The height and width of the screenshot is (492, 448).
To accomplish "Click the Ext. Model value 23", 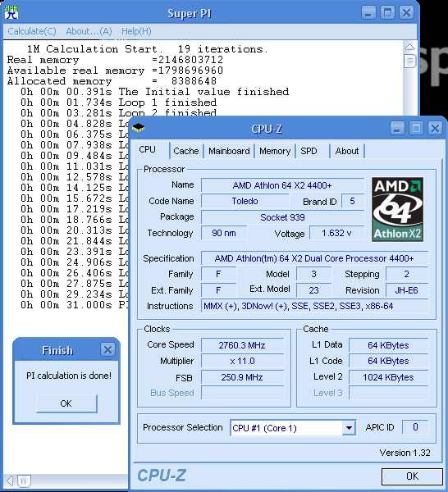I will 313,290.
